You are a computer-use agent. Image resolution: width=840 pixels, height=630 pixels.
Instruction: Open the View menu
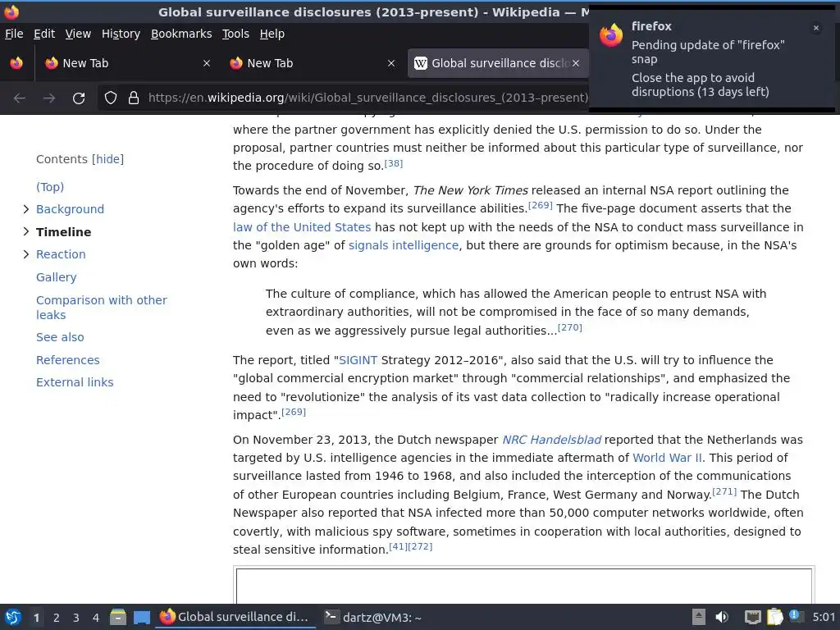(78, 34)
